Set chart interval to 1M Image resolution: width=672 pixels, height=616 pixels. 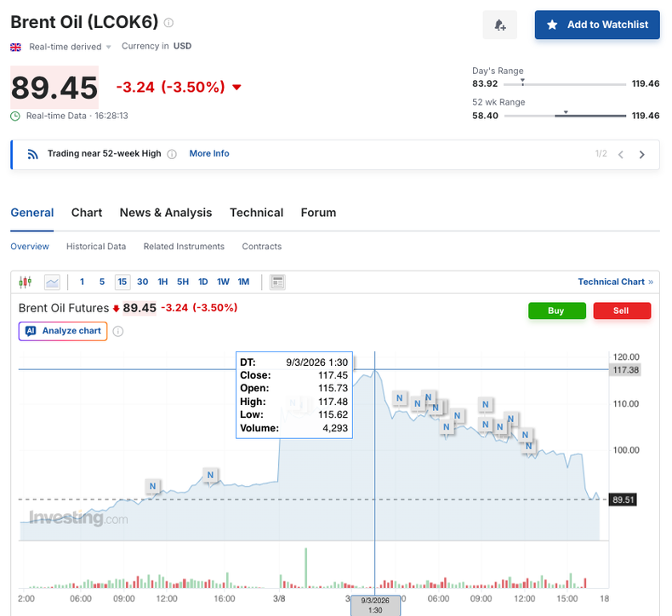point(243,282)
